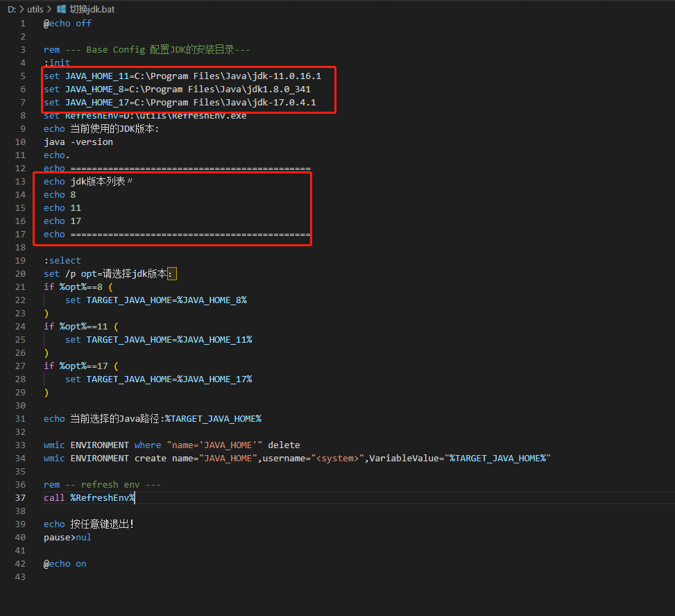Click 'set TARGET_JAVA_HOME=%JAVA_HOME_11%' line
Viewport: 675px width, 616px height.
click(158, 340)
